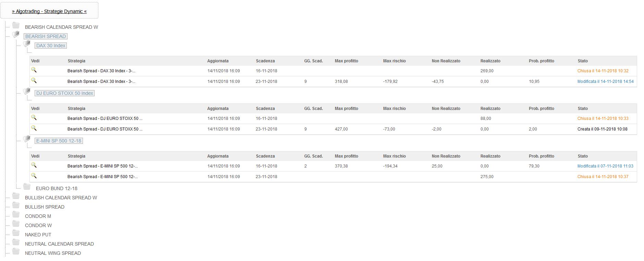
Task: Click the open folder icon beside BEARISH SPREAD
Action: pyautogui.click(x=16, y=34)
